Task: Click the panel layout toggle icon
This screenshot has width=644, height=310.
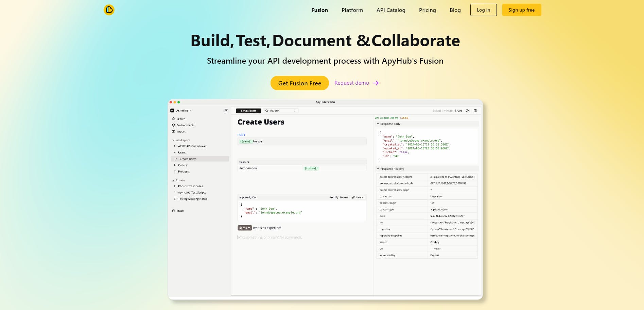Action: pos(475,111)
